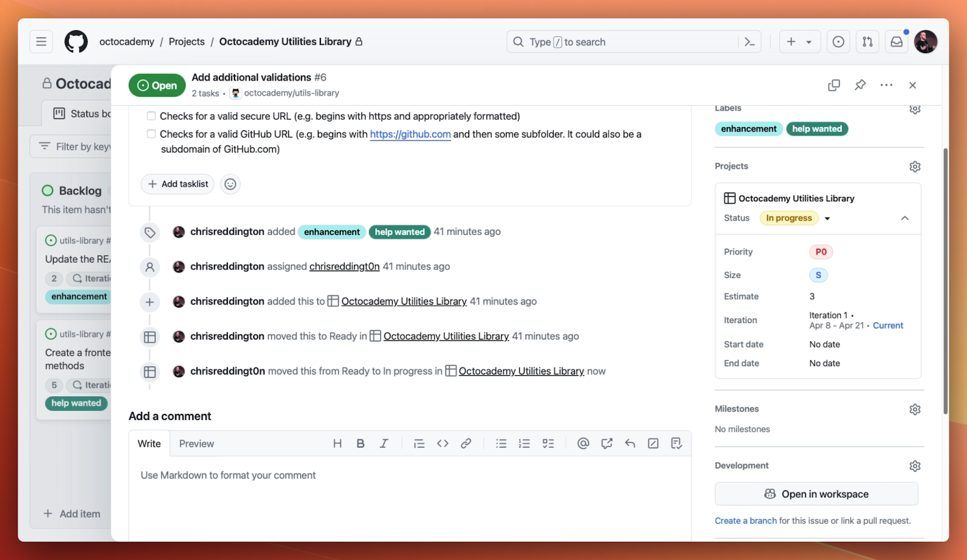
Task: Click the Open in workspace button
Action: tap(816, 494)
